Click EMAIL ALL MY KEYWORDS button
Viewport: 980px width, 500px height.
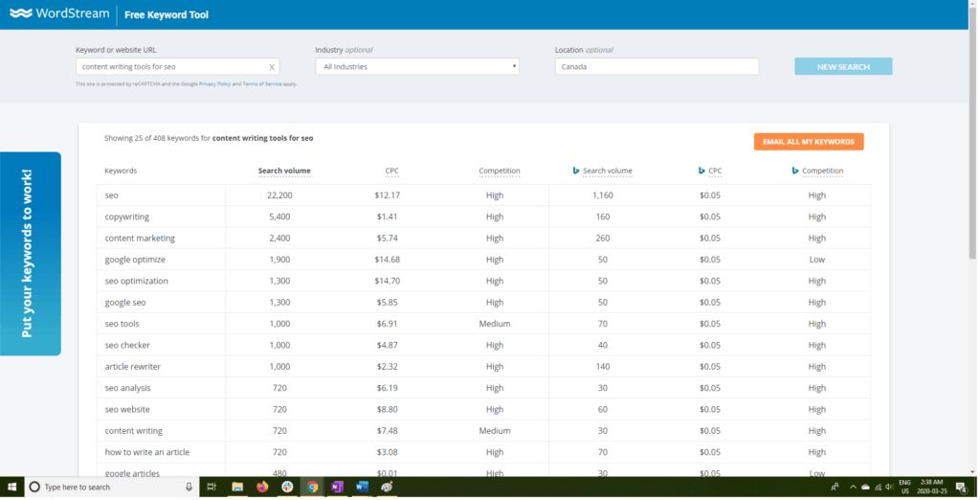[811, 142]
